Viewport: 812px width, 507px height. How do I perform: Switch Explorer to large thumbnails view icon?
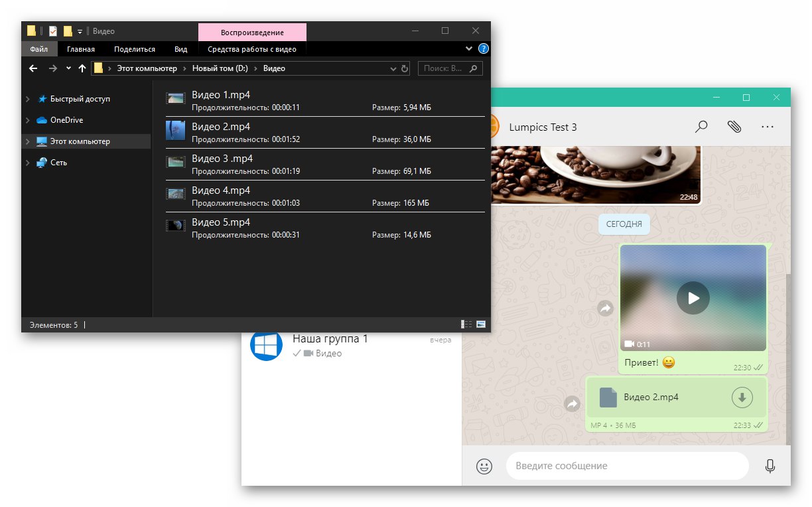click(480, 325)
